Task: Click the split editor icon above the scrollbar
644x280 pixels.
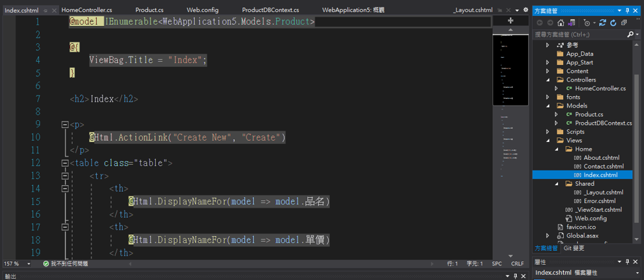Action: [511, 21]
